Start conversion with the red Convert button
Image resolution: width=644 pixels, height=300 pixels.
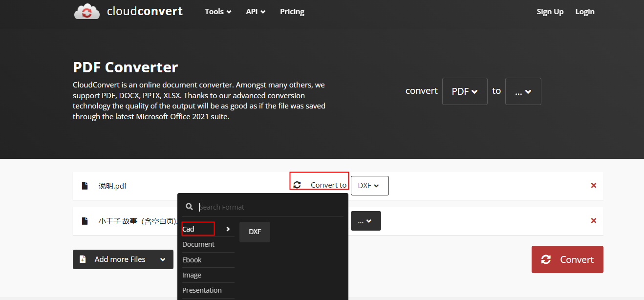point(567,259)
